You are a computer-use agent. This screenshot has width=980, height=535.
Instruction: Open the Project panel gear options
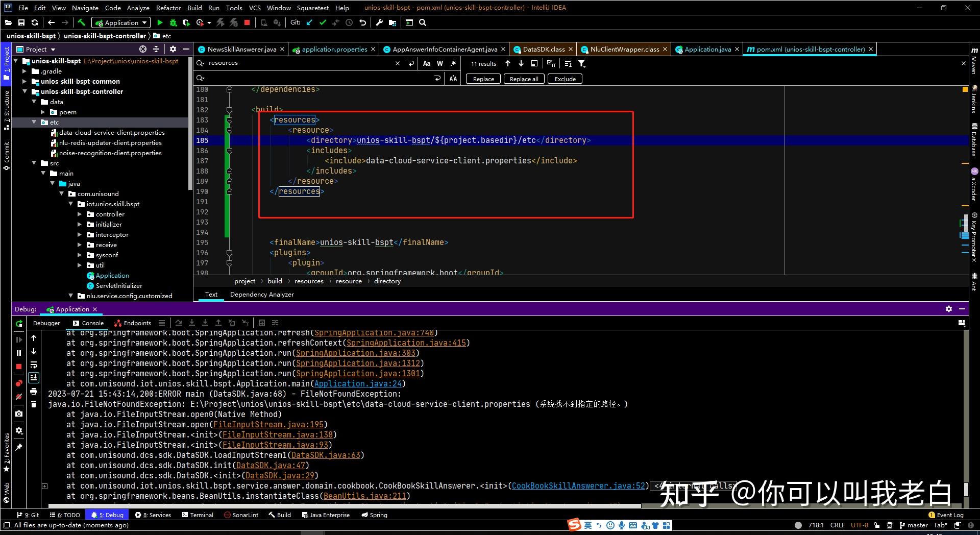(x=173, y=49)
